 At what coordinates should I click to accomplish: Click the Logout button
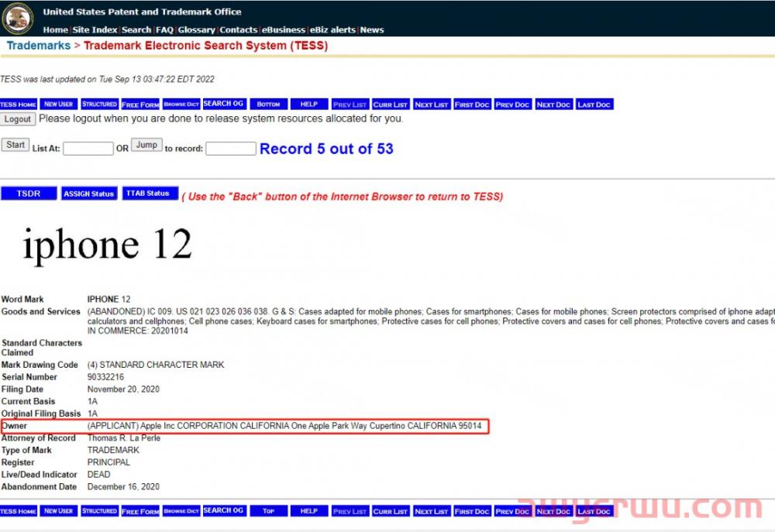[x=17, y=119]
